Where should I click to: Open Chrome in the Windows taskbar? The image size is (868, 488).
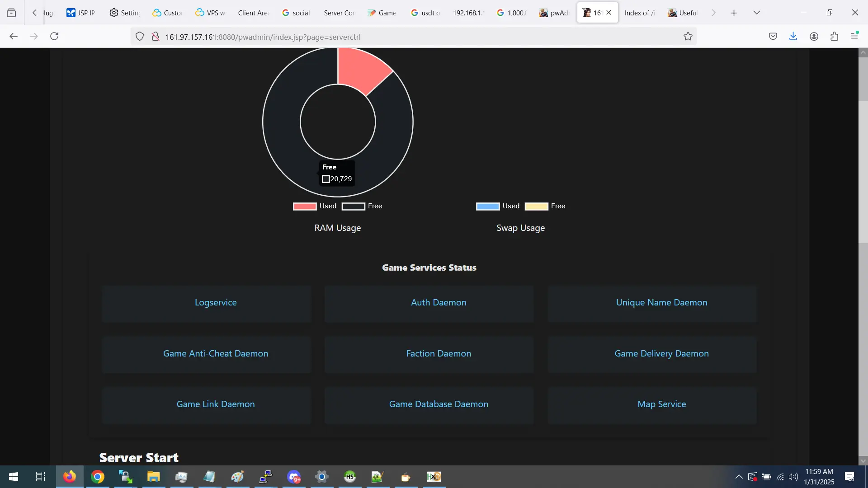pos(98,477)
